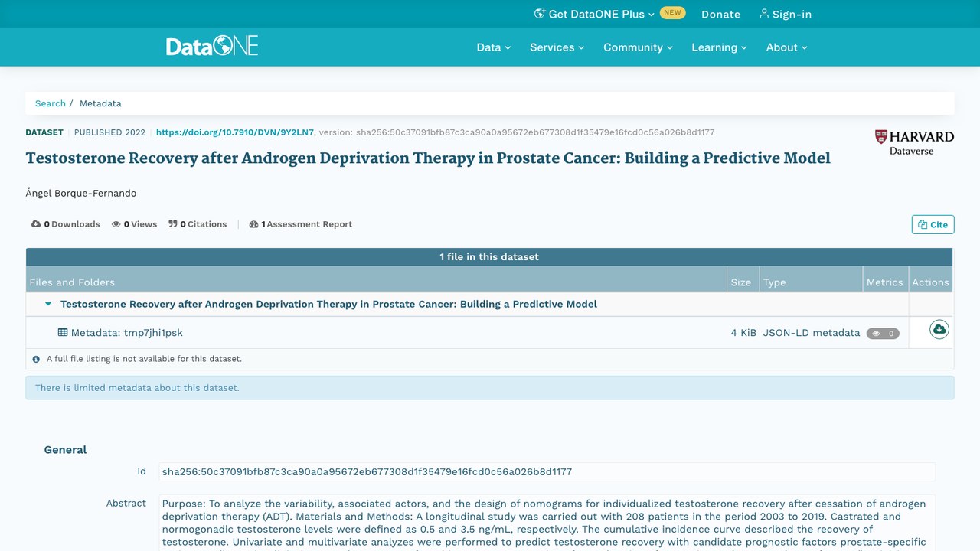
Task: Click the Donate link
Action: point(720,14)
